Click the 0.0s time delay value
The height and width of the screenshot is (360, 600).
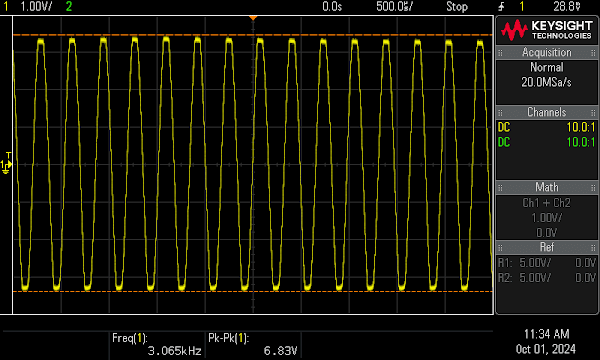[x=332, y=6]
